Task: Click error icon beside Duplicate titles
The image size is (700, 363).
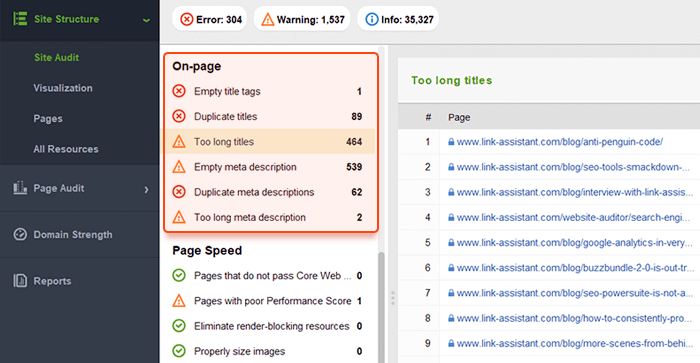Action: (179, 116)
